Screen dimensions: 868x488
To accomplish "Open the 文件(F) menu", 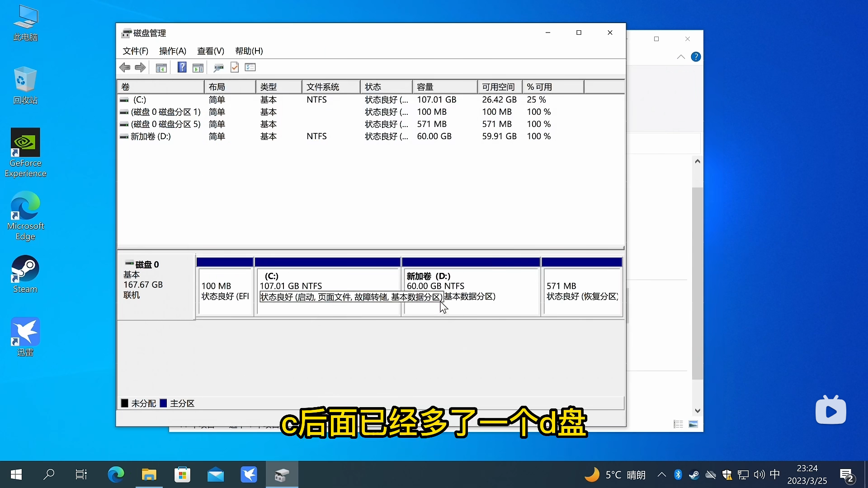I will pyautogui.click(x=135, y=51).
